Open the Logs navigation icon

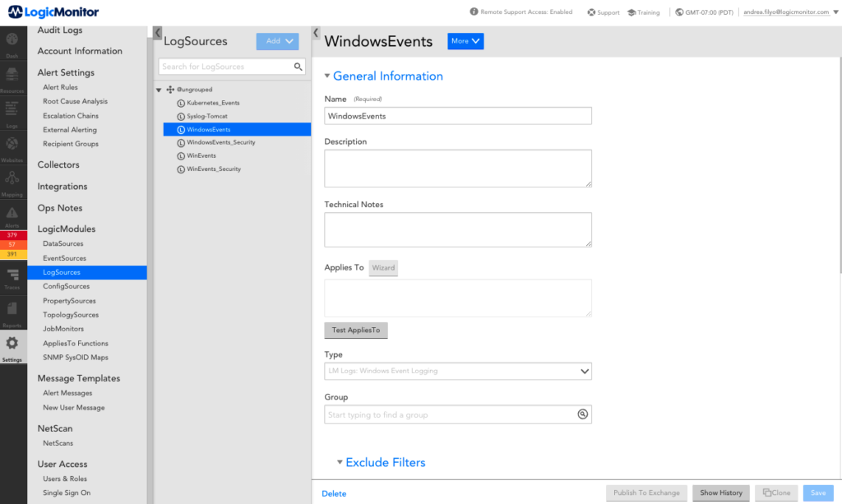point(12,113)
